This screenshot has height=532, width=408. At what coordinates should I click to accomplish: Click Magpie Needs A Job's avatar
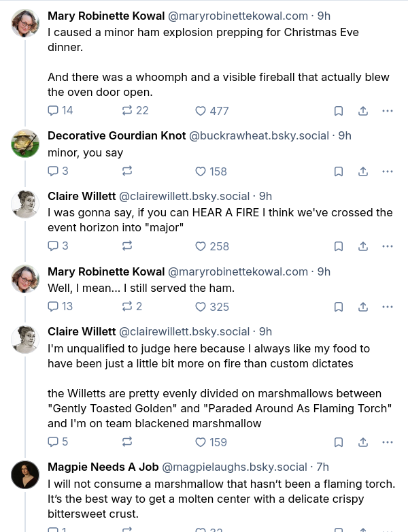click(25, 474)
